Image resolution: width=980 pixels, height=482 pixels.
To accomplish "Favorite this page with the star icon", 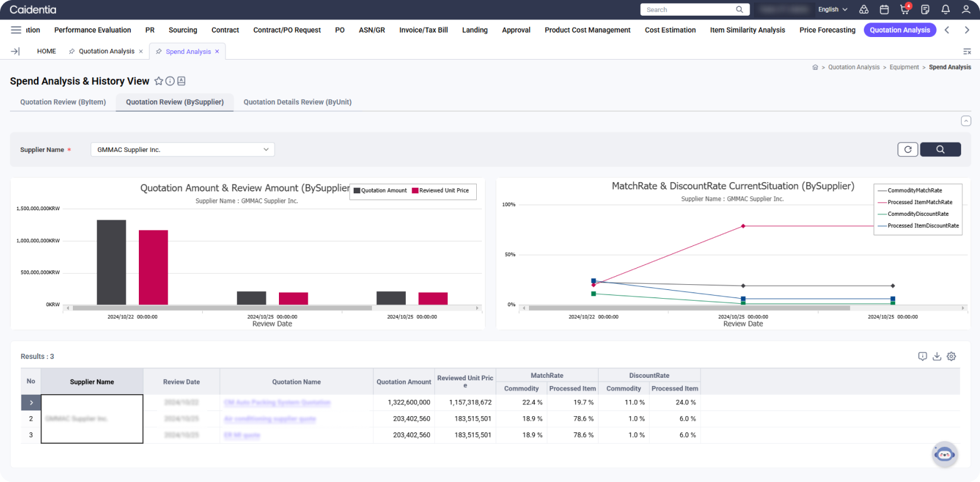I will click(x=159, y=81).
